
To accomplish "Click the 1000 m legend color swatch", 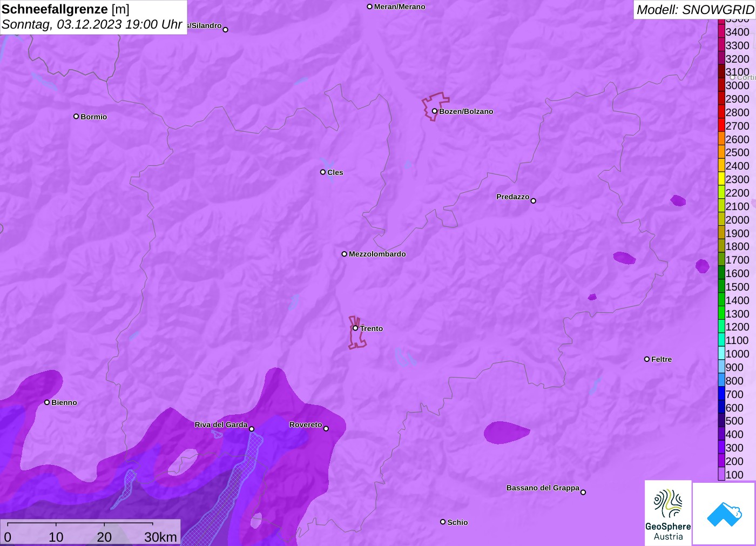I will (721, 354).
